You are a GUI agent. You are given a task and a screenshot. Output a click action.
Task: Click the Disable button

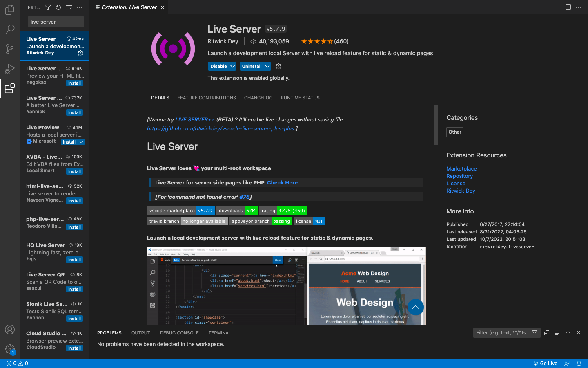218,66
